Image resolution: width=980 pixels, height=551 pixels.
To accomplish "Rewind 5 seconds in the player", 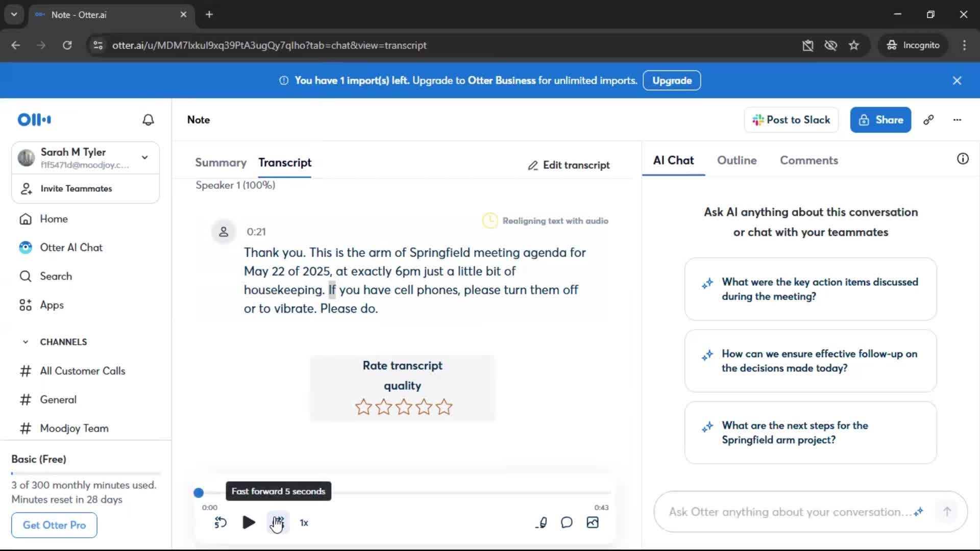I will click(220, 522).
